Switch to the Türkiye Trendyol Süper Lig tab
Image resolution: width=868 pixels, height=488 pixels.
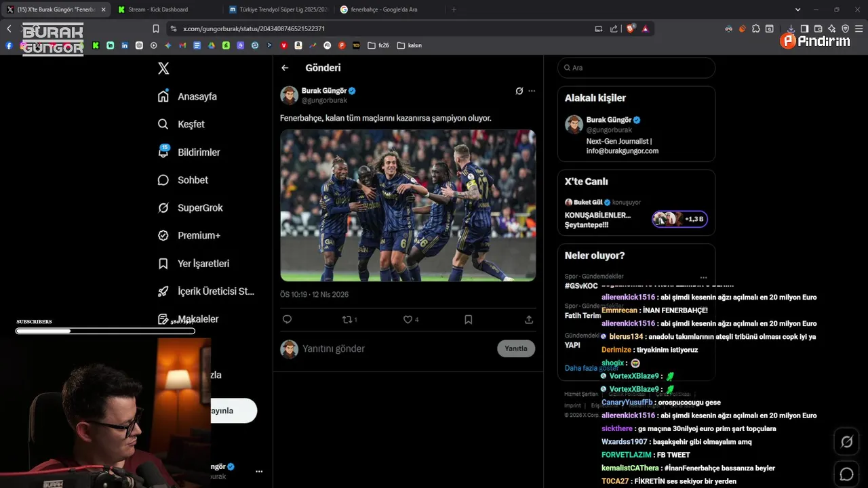[x=278, y=9]
